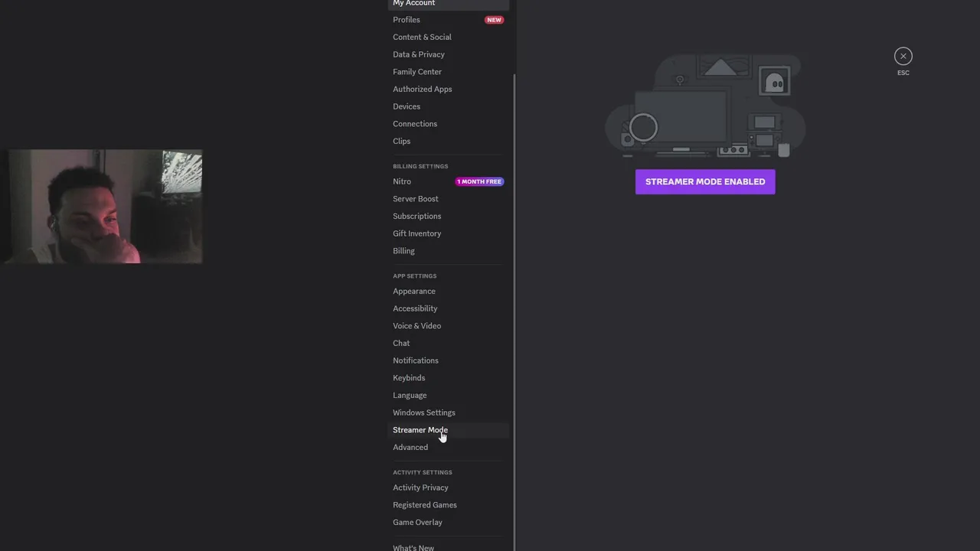Select Streamer Mode in sidebar

tap(448, 430)
